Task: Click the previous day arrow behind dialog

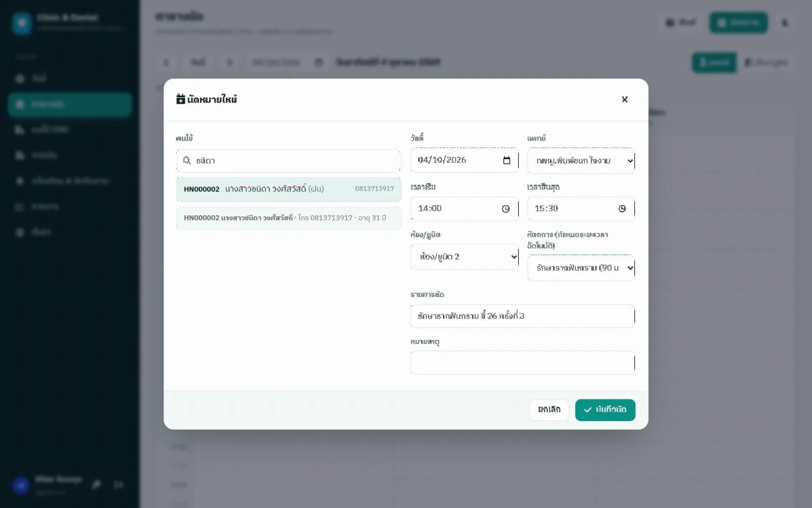Action: coord(166,62)
